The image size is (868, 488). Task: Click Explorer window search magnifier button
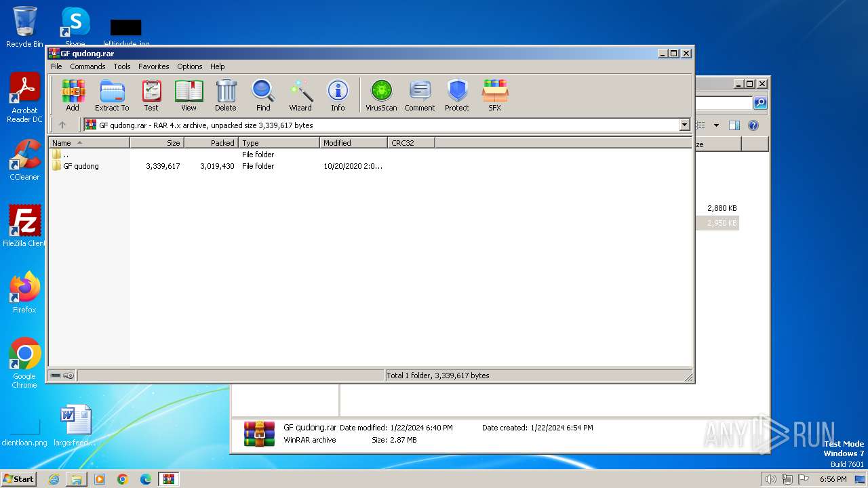[x=760, y=103]
